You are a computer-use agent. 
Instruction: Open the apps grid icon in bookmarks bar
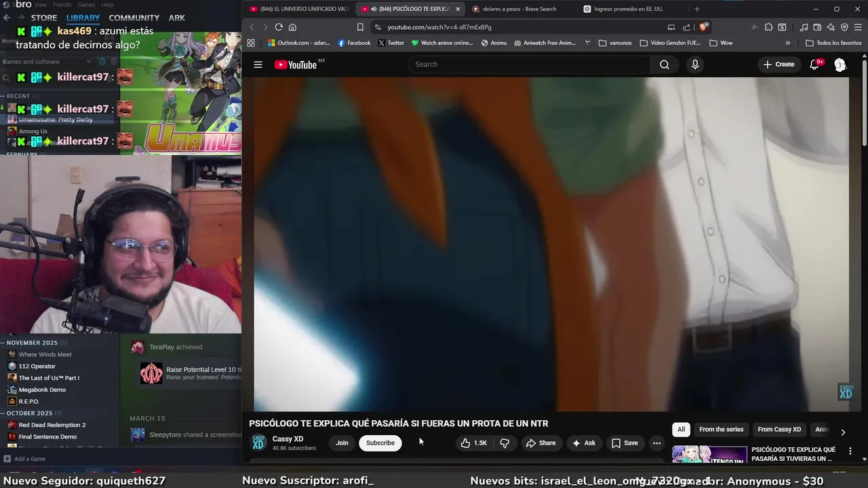click(251, 43)
